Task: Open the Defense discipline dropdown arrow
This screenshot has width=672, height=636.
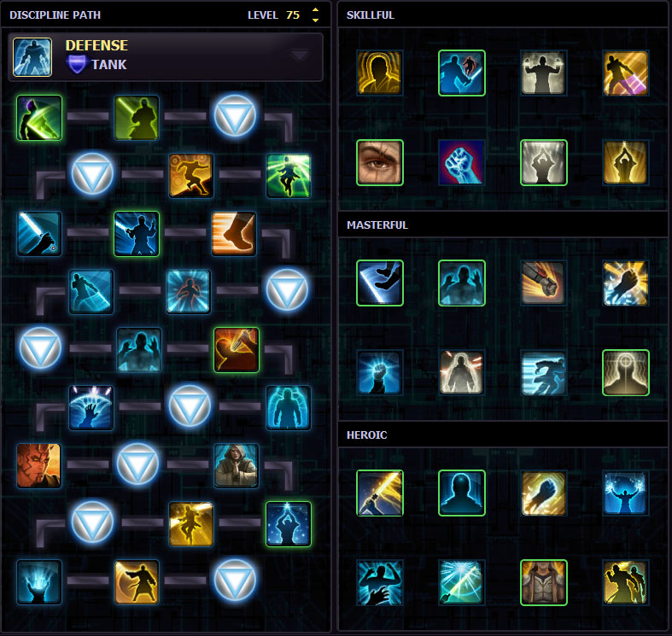Action: 299,55
